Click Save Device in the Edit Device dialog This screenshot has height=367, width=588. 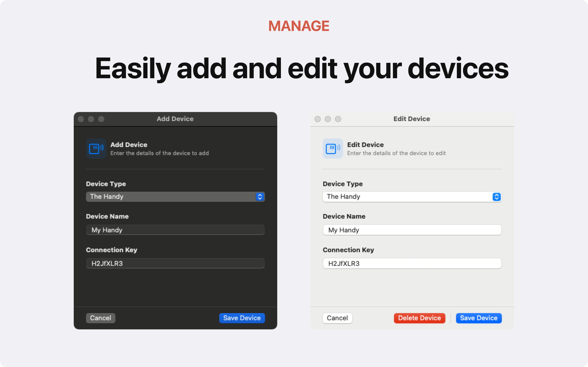click(x=478, y=318)
